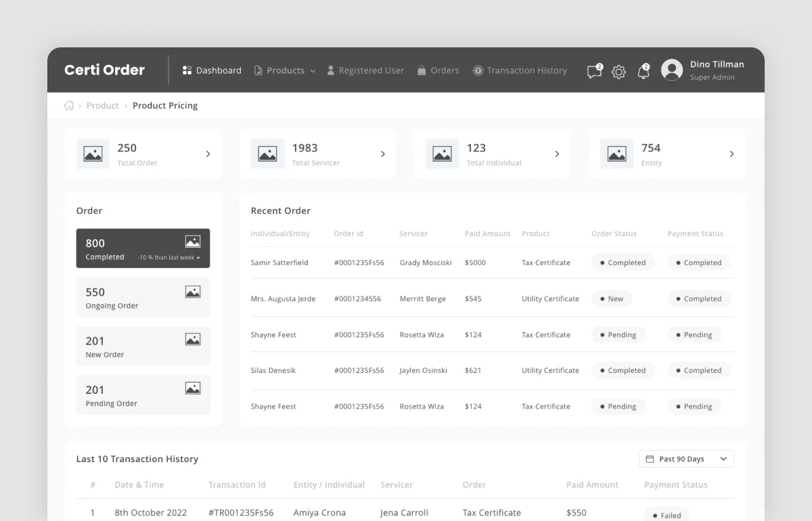Click the Order Status column header
Viewport: 812px width, 521px height.
click(614, 233)
